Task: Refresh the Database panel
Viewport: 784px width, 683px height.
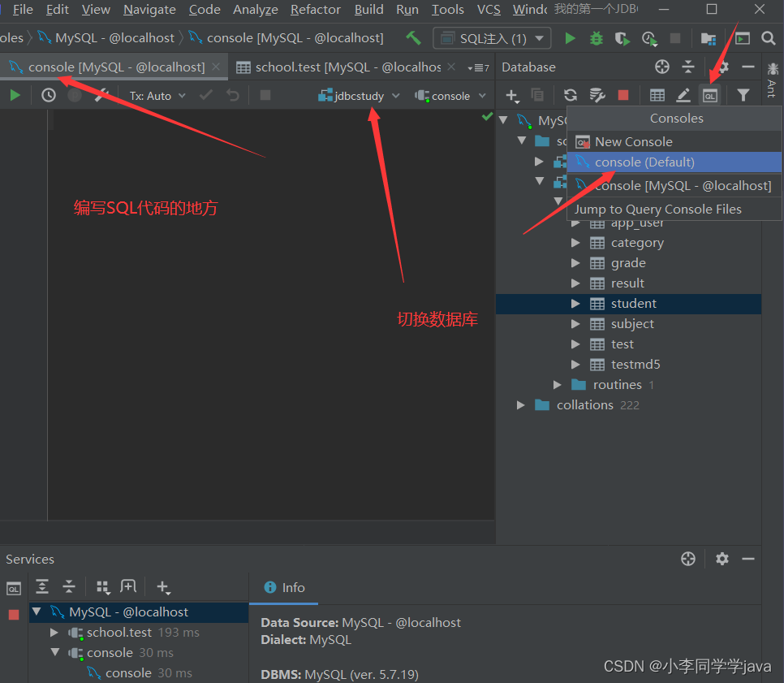Action: click(570, 95)
